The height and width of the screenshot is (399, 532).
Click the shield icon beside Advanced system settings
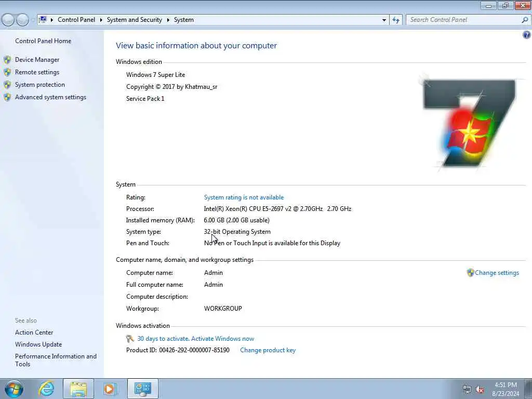tap(7, 97)
